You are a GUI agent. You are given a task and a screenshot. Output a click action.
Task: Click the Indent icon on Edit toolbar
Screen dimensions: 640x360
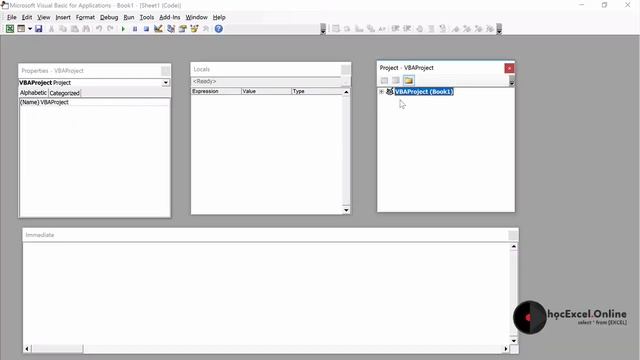point(395,29)
